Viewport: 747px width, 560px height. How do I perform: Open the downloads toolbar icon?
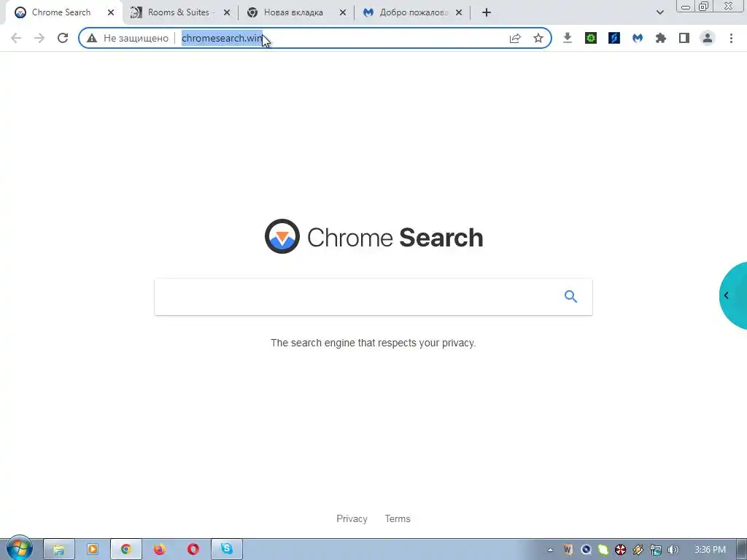tap(567, 38)
